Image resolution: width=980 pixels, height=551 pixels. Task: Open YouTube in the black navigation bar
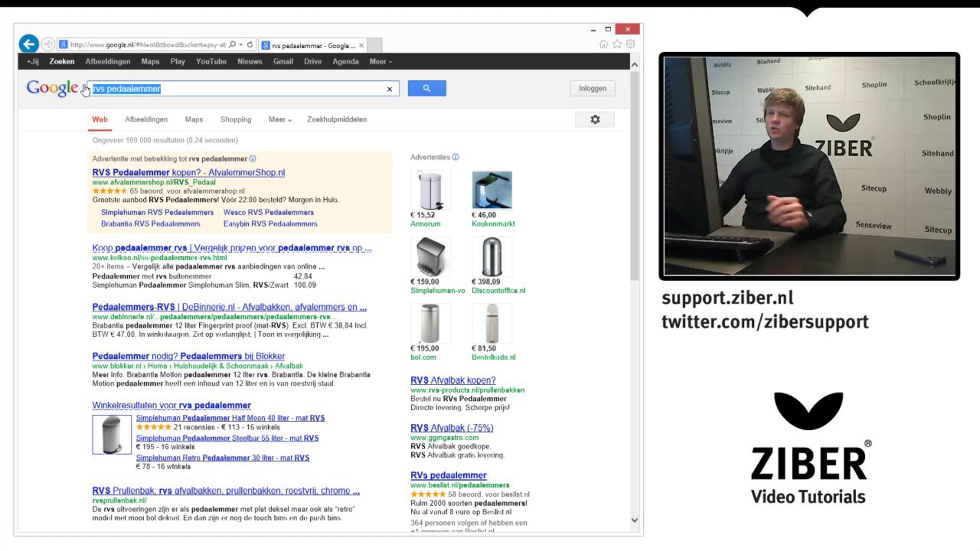tap(211, 62)
